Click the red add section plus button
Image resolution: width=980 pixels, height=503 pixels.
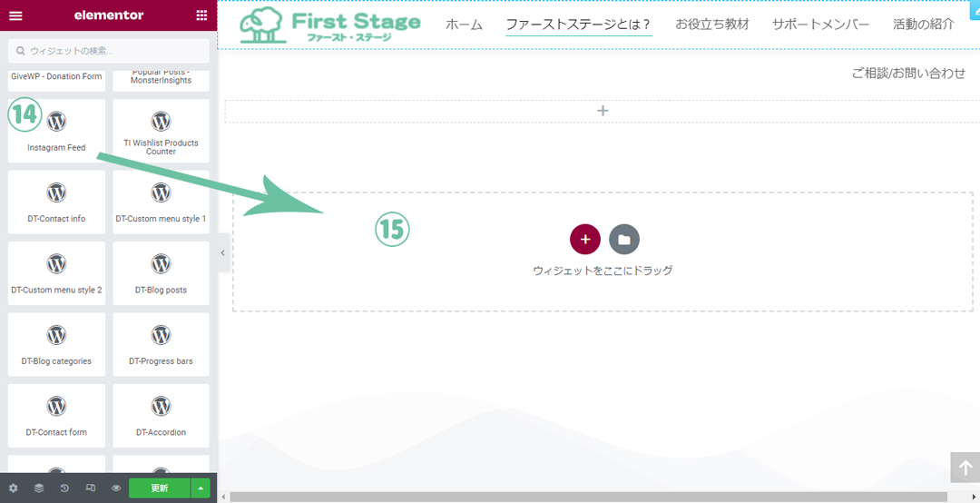[x=585, y=240]
